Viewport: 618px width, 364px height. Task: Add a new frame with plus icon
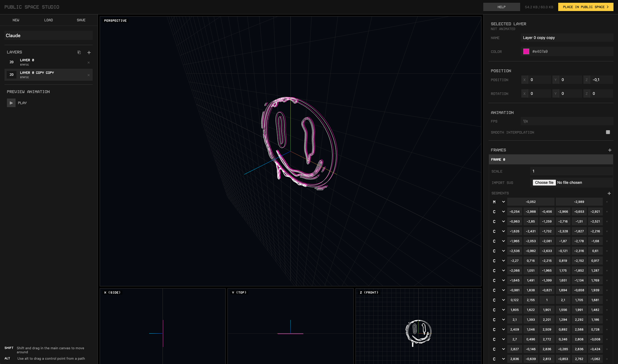pos(609,150)
